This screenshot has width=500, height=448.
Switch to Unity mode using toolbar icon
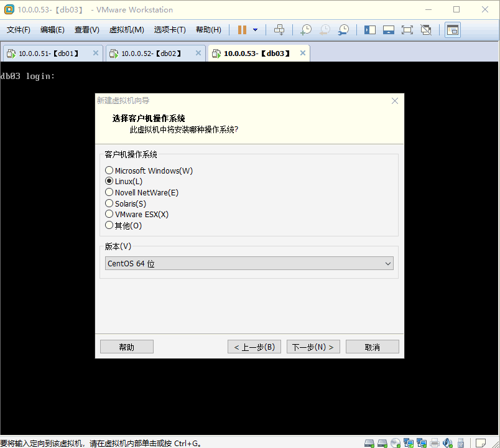(426, 29)
